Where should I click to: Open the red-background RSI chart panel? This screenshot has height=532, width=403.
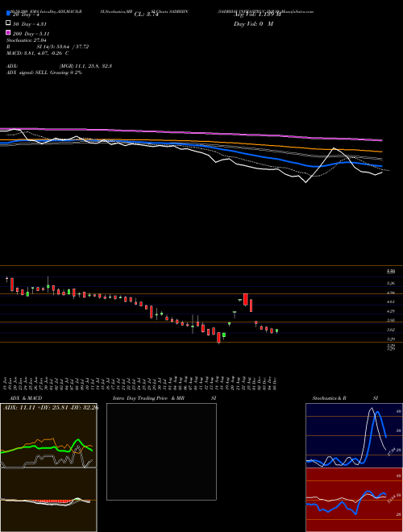tap(354, 500)
